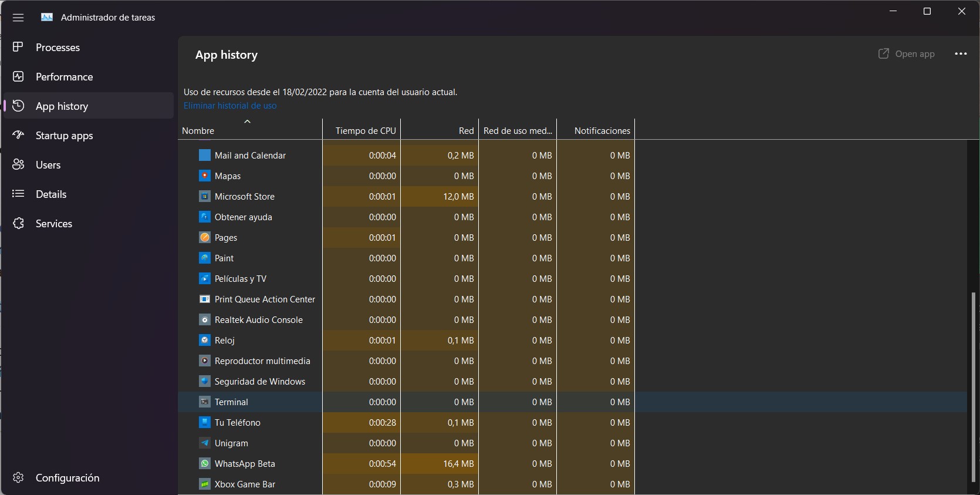Viewport: 980px width, 495px height.
Task: Select the Paint row name
Action: pyautogui.click(x=224, y=258)
